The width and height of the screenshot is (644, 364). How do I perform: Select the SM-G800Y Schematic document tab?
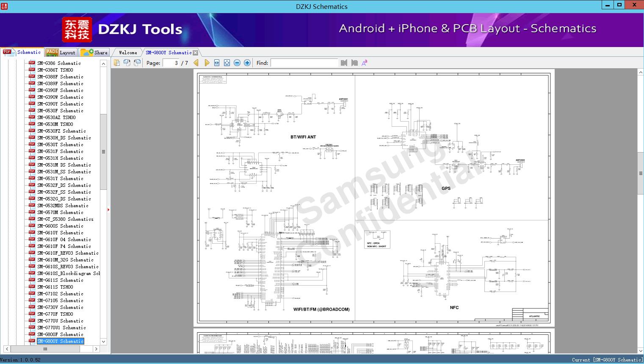click(x=169, y=53)
